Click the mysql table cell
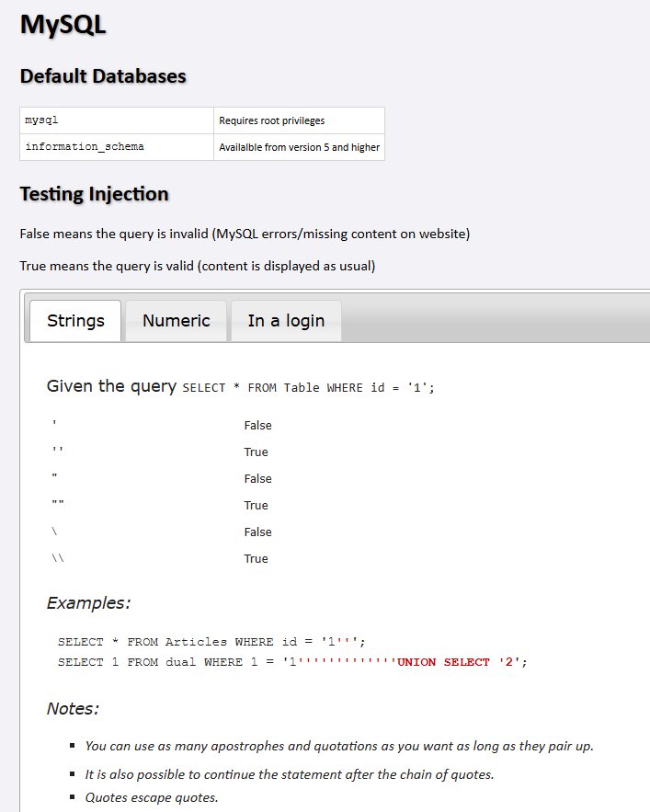The height and width of the screenshot is (812, 650). (x=117, y=120)
